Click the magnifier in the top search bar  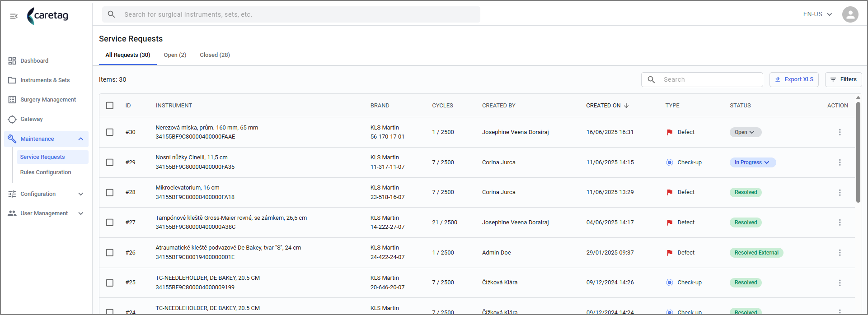coord(111,14)
